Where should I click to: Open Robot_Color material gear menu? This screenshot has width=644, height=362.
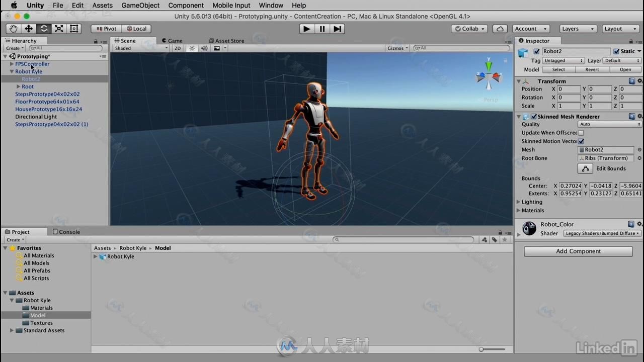tap(640, 224)
